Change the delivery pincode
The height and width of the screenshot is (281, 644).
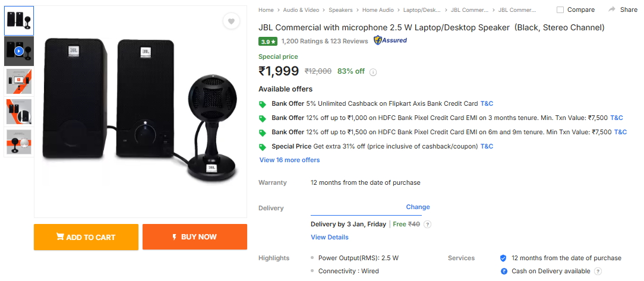coord(418,207)
